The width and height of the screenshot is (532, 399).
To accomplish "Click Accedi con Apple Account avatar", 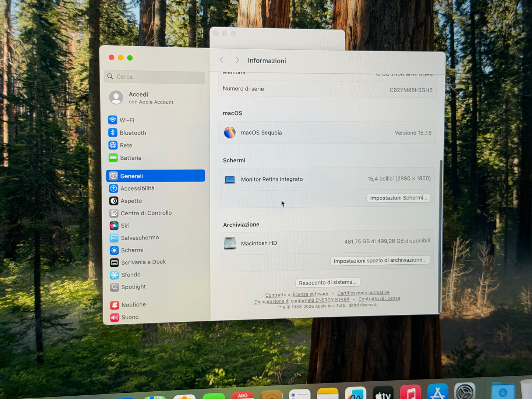I will [116, 98].
